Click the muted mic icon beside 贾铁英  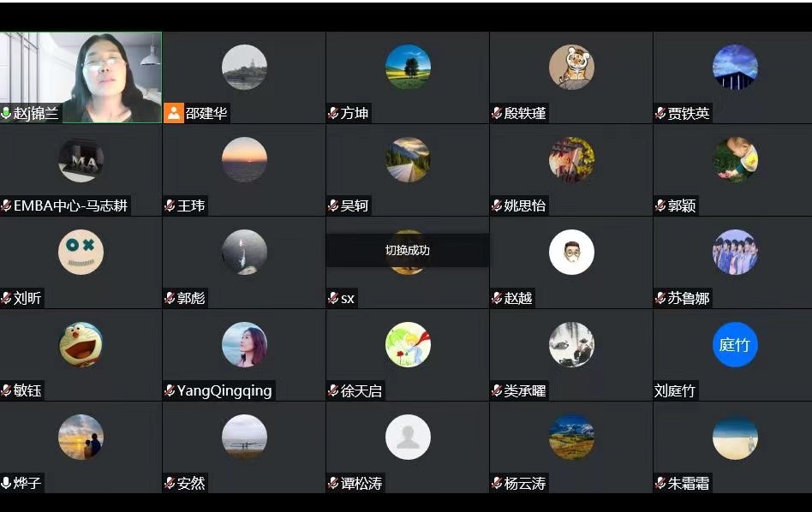coord(660,113)
